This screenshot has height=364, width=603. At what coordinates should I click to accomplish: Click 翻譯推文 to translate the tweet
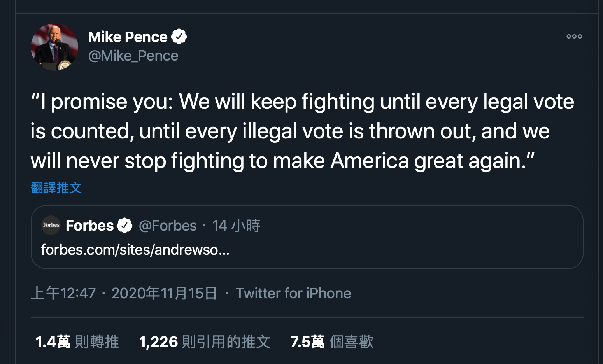56,188
